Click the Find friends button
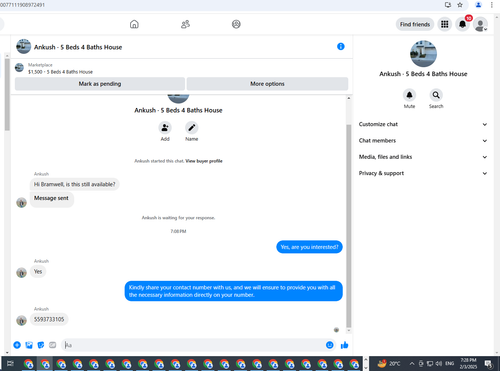The image size is (500, 371). (415, 24)
